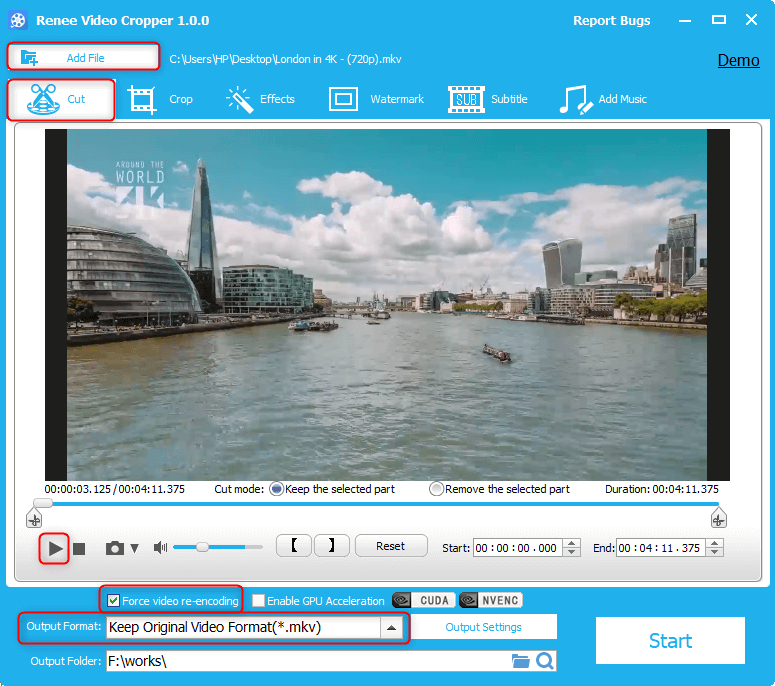This screenshot has width=775, height=686.
Task: Take a snapshot with the camera icon
Action: [115, 548]
